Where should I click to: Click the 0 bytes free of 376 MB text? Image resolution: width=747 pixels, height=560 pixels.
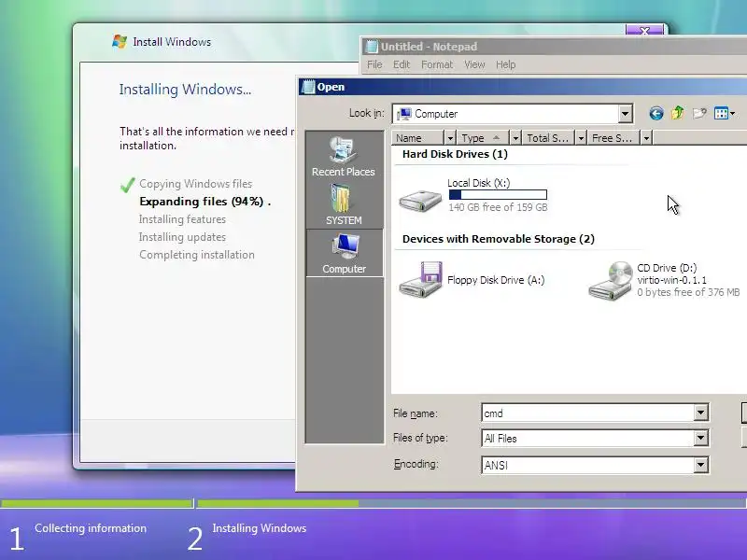[688, 292]
